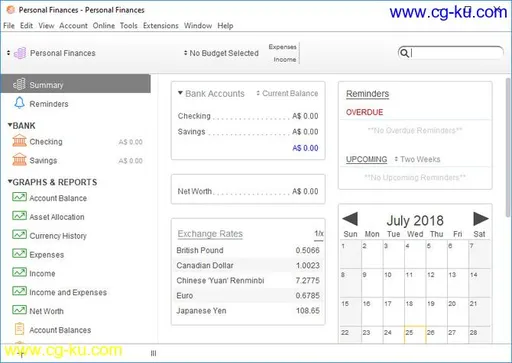Open the Expenses graph icon

tap(19, 254)
